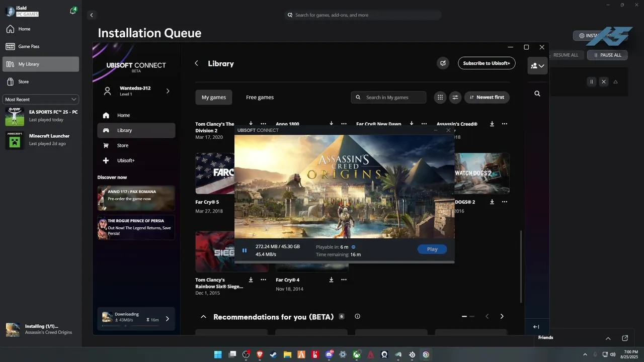
Task: Click Subscribe to Ubisoft+ button
Action: [487, 63]
